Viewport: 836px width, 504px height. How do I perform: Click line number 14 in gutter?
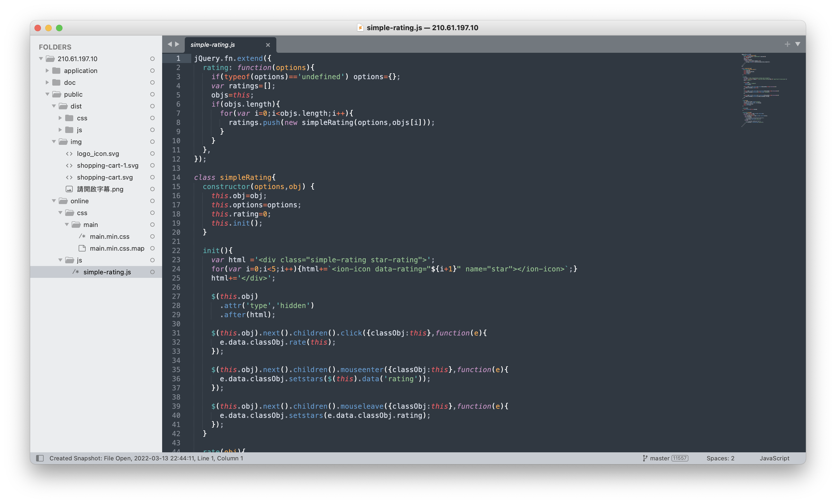176,177
